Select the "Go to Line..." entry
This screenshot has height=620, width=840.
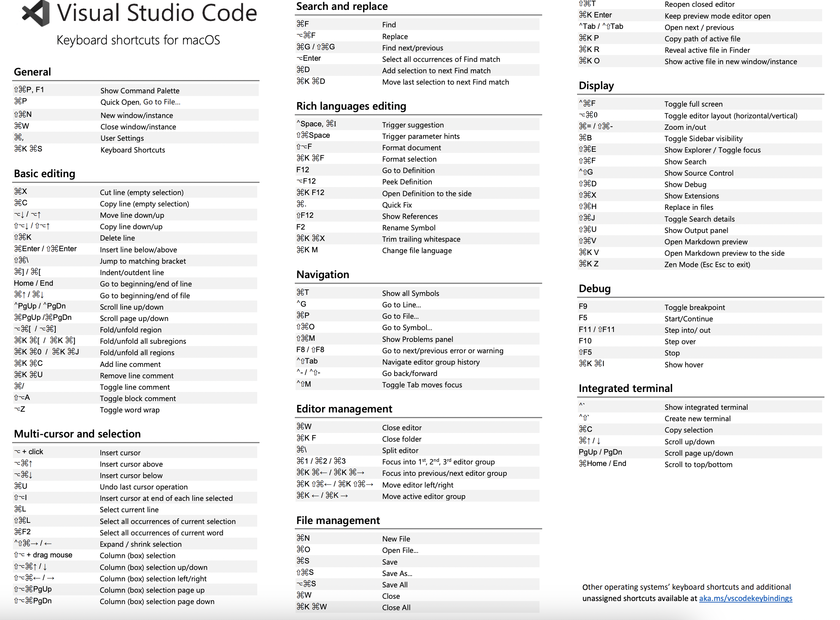401,305
